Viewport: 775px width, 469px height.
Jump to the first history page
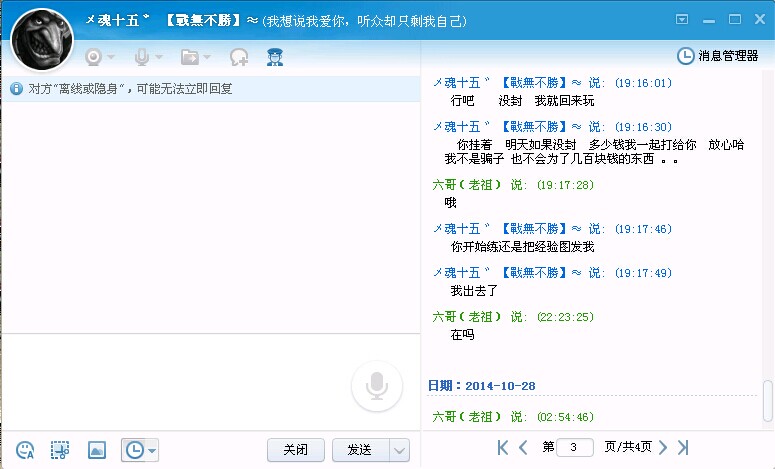(x=503, y=447)
